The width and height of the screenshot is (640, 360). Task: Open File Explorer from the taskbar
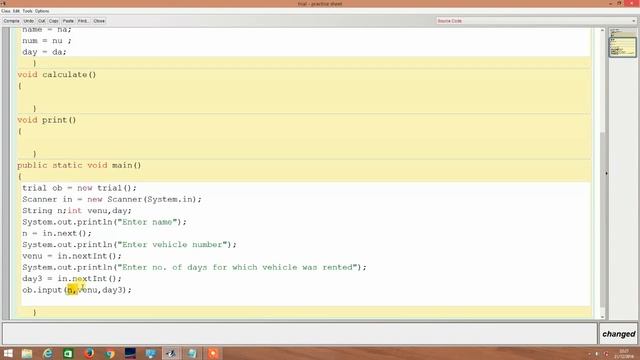click(27, 353)
